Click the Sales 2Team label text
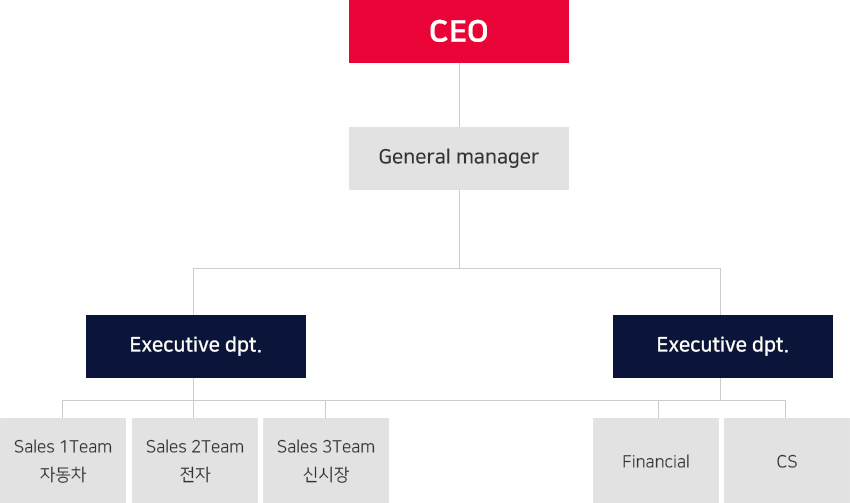850x503 pixels. coord(195,447)
